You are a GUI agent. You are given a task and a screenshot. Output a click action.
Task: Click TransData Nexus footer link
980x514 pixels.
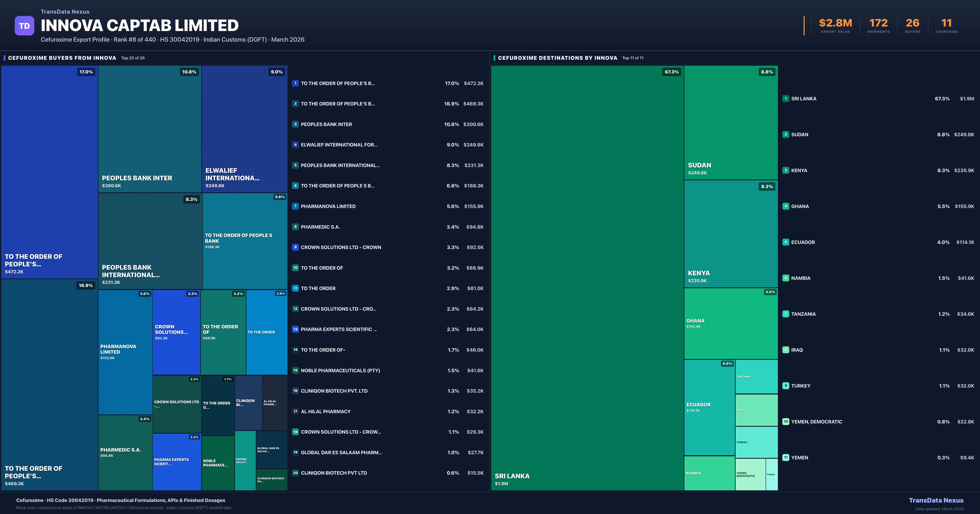click(x=936, y=500)
